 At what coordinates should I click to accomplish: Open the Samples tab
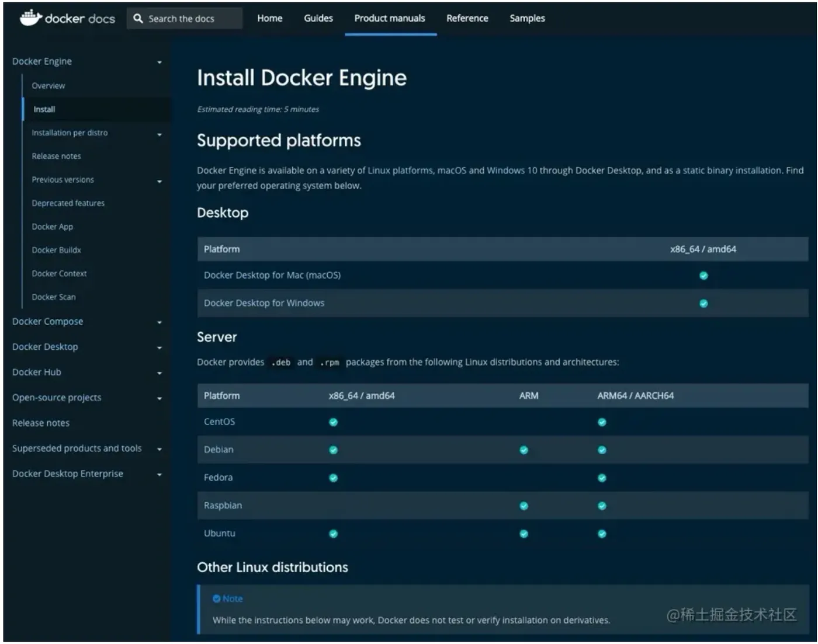click(527, 18)
